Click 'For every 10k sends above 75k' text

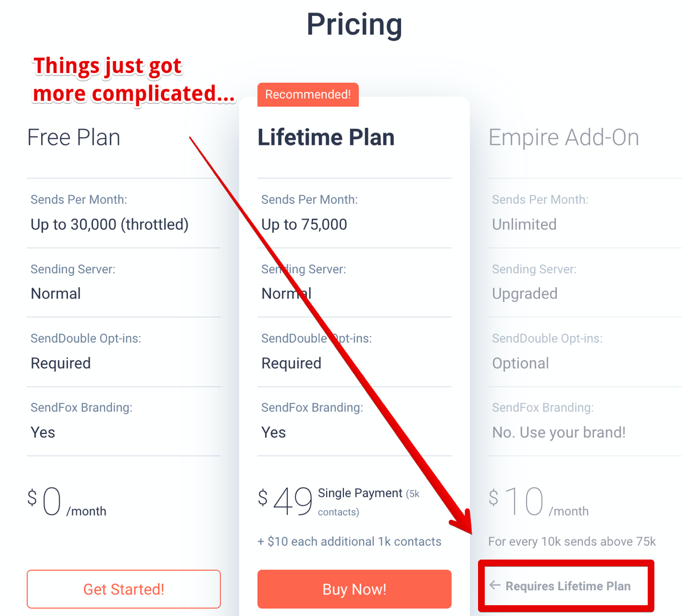coord(572,541)
